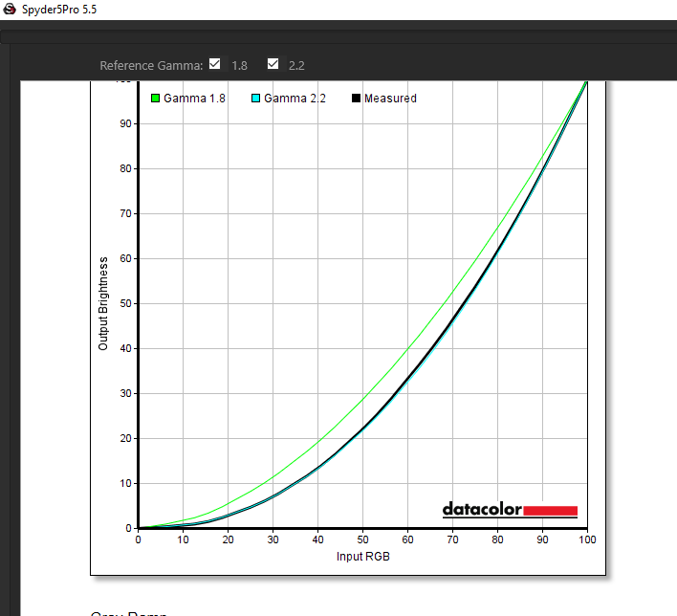Uncheck the 1.8 reference gamma checkbox
The image size is (677, 616).
pyautogui.click(x=215, y=64)
